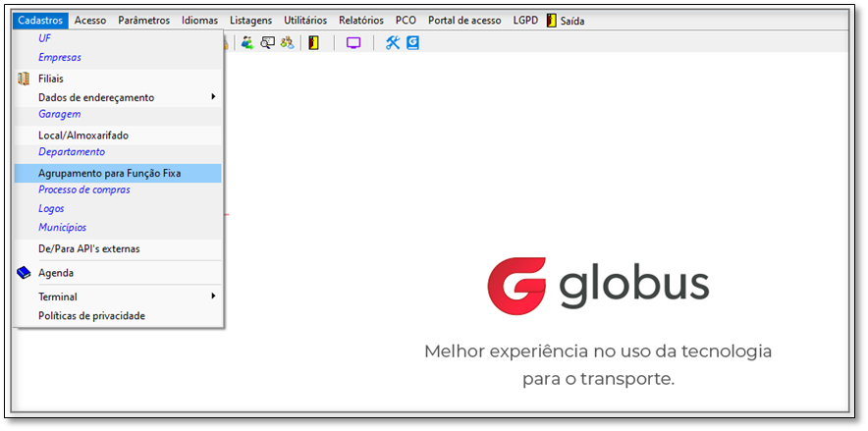Screen dimensions: 868x431
Task: Click the Filiais building icon
Action: [24, 80]
